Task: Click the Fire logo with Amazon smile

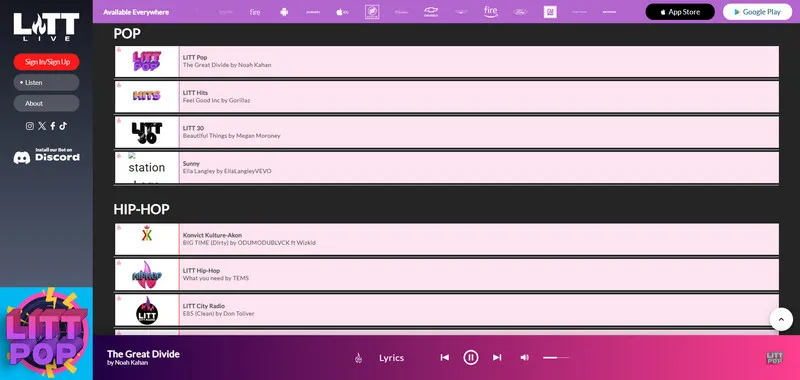Action: coord(490,12)
